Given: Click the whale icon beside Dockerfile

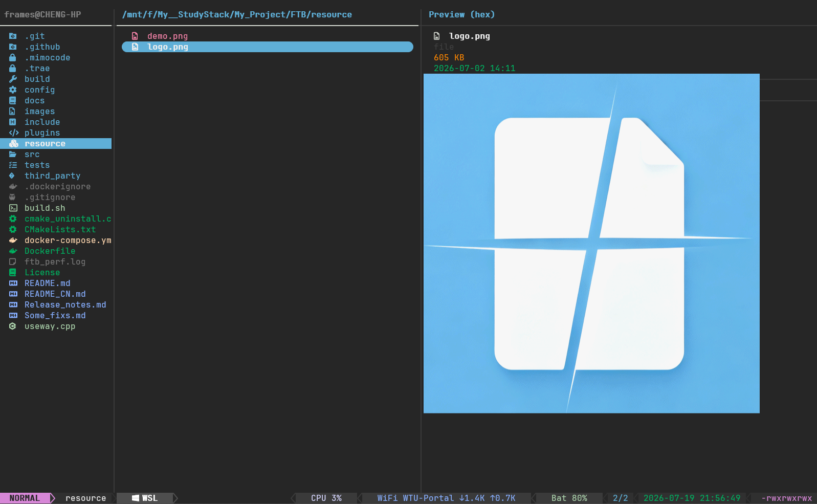Looking at the screenshot, I should pyautogui.click(x=13, y=251).
